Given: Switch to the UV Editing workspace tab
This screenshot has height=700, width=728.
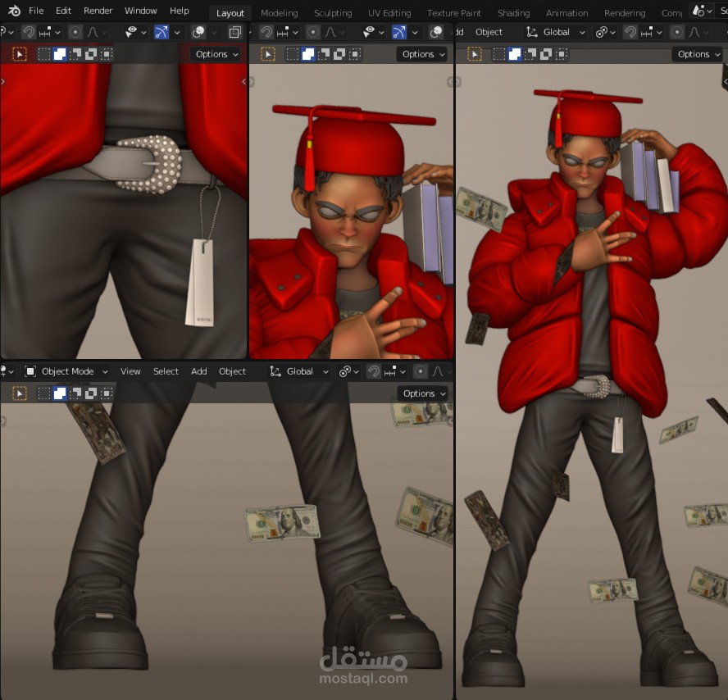Looking at the screenshot, I should point(389,13).
